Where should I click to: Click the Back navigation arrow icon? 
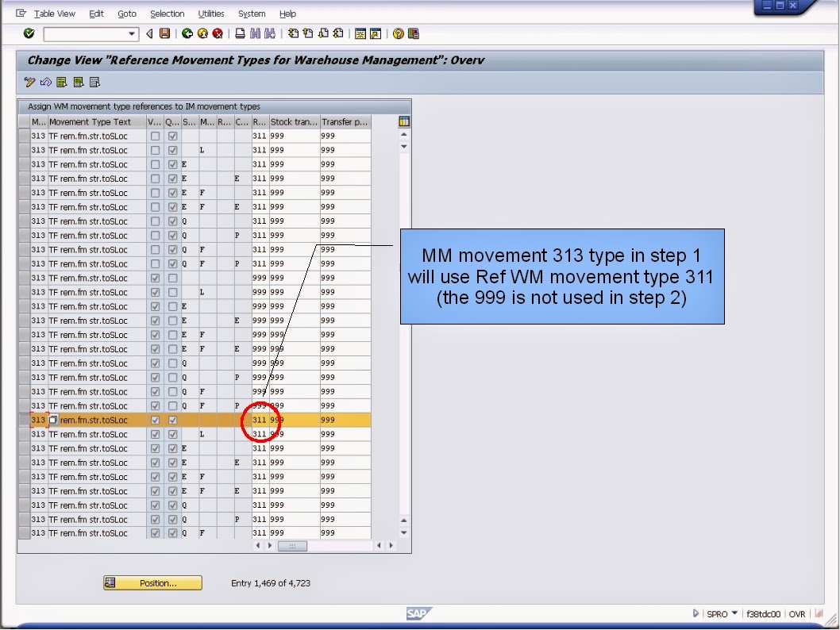point(187,33)
